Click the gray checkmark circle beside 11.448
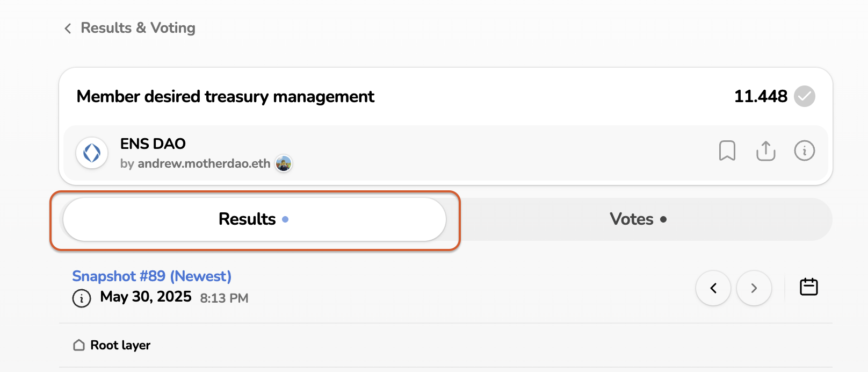The width and height of the screenshot is (868, 372). [804, 97]
